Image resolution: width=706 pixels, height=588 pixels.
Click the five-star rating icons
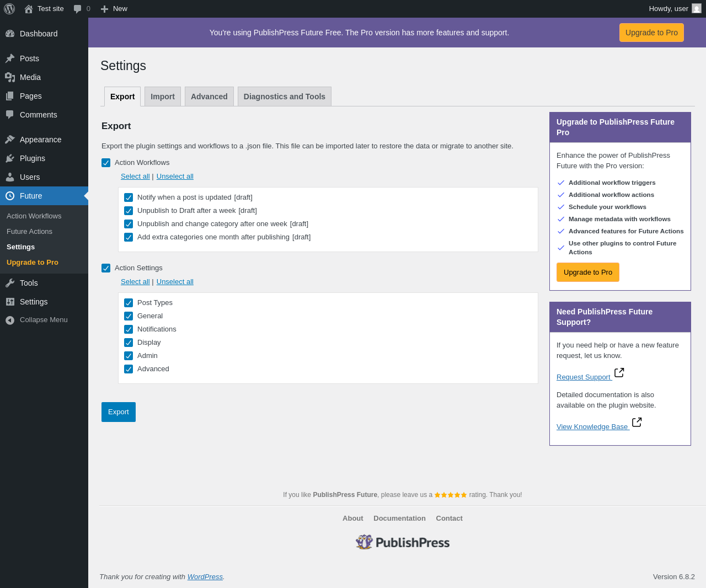(x=451, y=495)
